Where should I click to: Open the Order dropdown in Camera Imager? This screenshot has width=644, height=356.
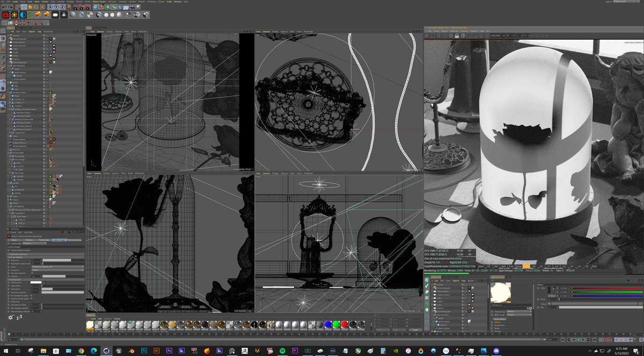[58, 267]
